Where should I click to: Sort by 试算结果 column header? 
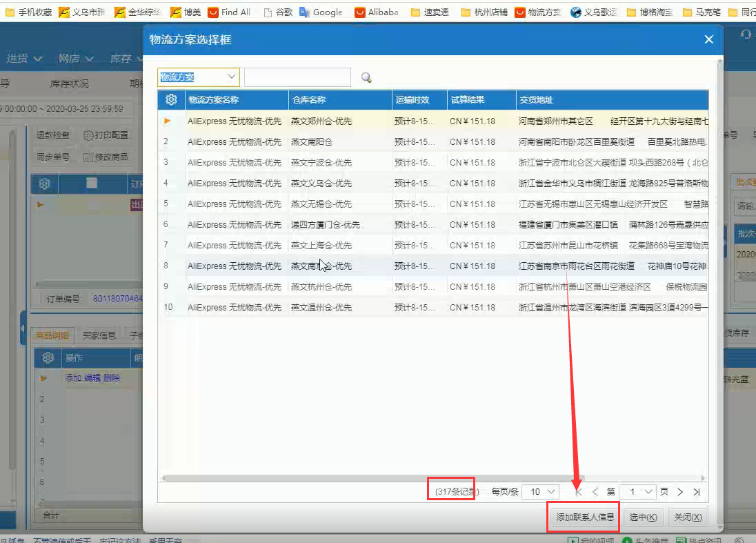coord(481,100)
